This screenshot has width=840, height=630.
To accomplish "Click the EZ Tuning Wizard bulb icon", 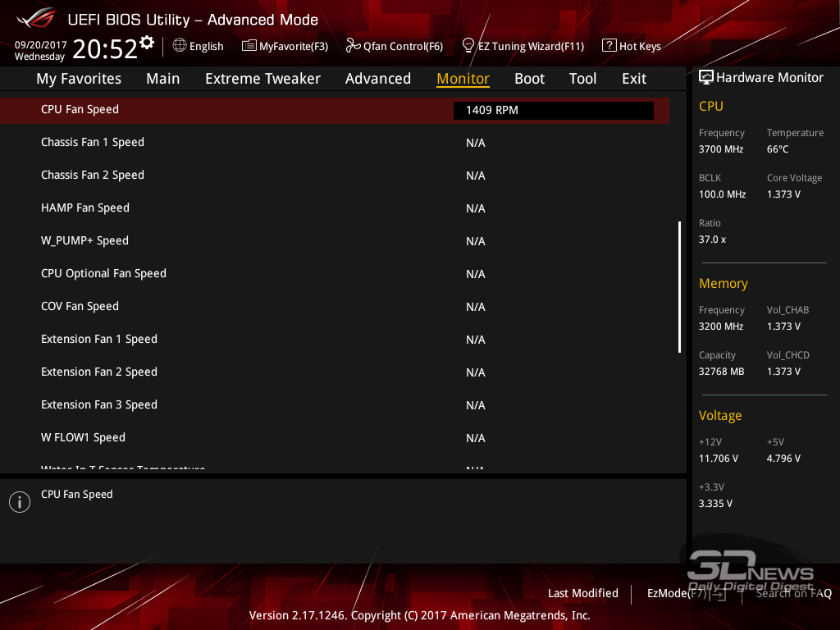I will pos(468,46).
